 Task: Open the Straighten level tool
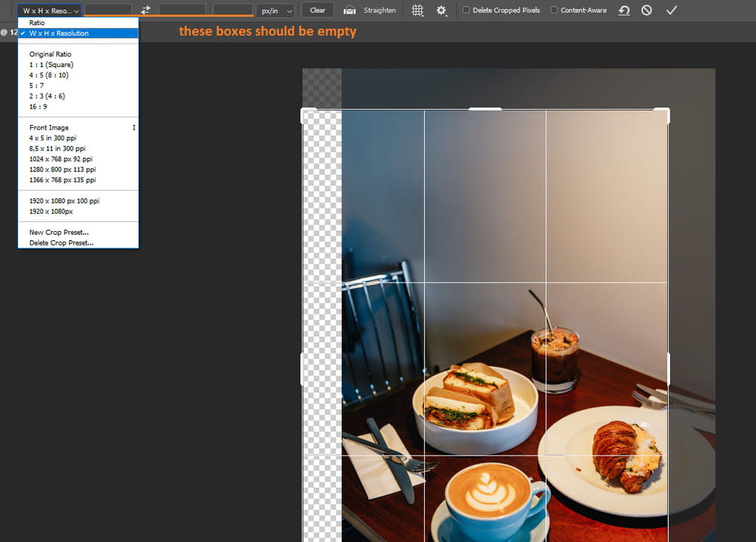349,10
